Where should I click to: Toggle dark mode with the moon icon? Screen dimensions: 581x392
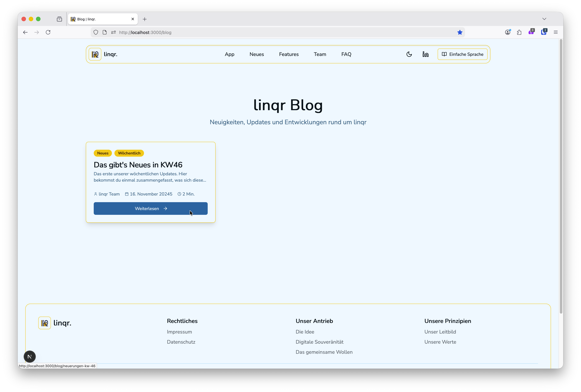[x=409, y=54]
